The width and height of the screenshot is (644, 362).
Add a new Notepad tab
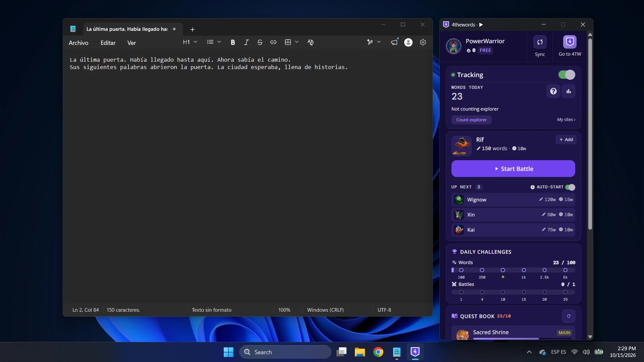193,29
